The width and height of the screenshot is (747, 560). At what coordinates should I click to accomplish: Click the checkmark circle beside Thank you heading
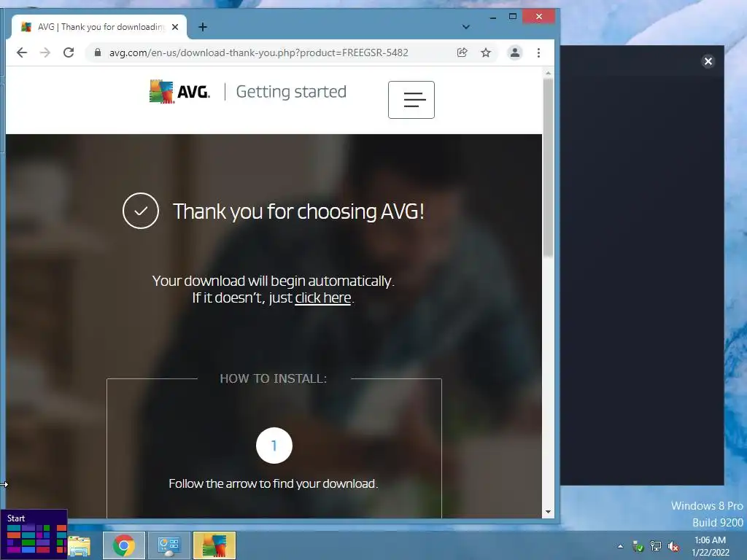pos(141,211)
